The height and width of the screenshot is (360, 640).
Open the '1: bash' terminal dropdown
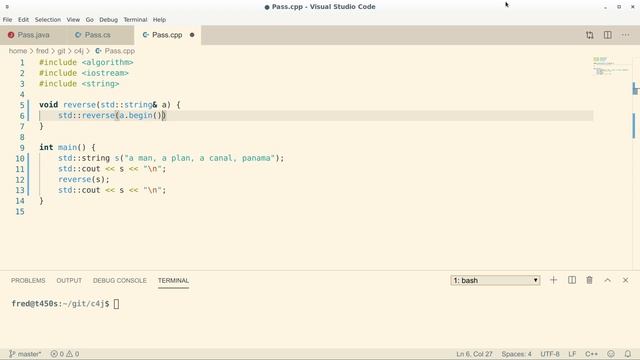pos(495,280)
